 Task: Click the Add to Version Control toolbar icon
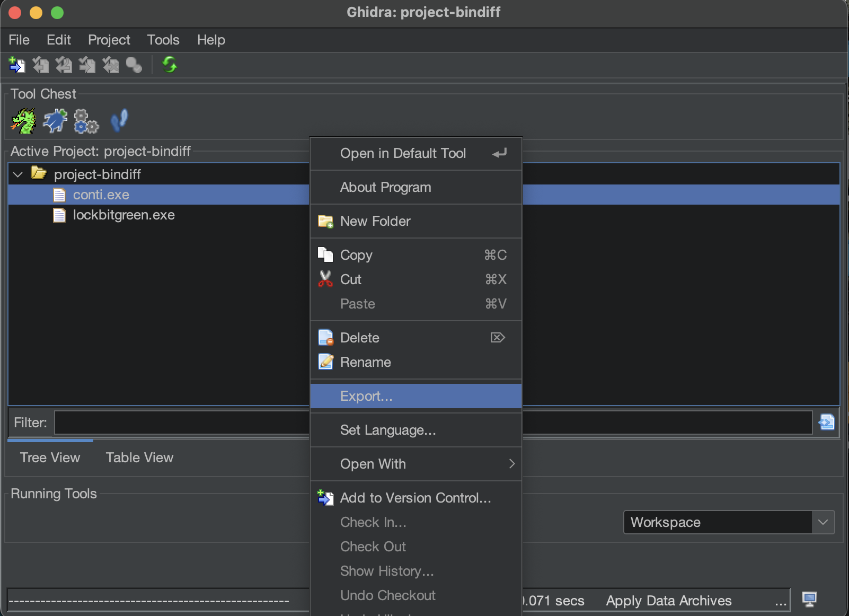coord(17,65)
